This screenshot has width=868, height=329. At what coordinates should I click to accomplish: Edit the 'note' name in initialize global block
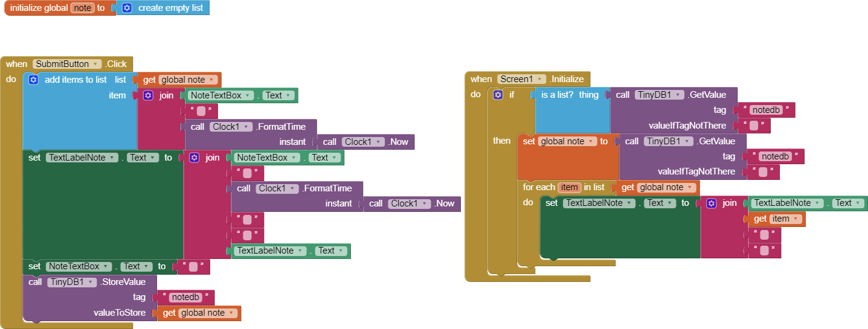(x=82, y=8)
